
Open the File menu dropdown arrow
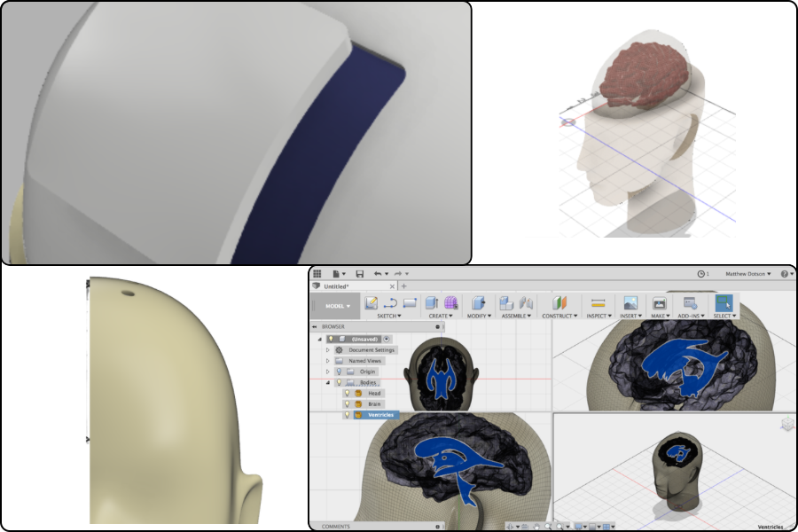(x=344, y=274)
